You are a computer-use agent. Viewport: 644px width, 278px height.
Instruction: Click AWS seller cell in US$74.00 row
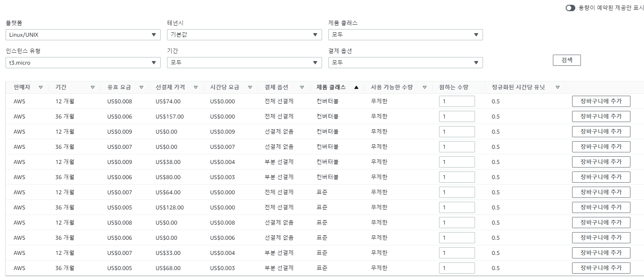click(19, 101)
